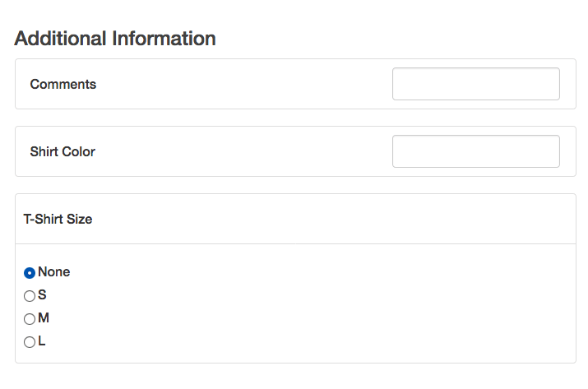The height and width of the screenshot is (389, 588).
Task: Pick the M size radio button
Action: click(30, 319)
